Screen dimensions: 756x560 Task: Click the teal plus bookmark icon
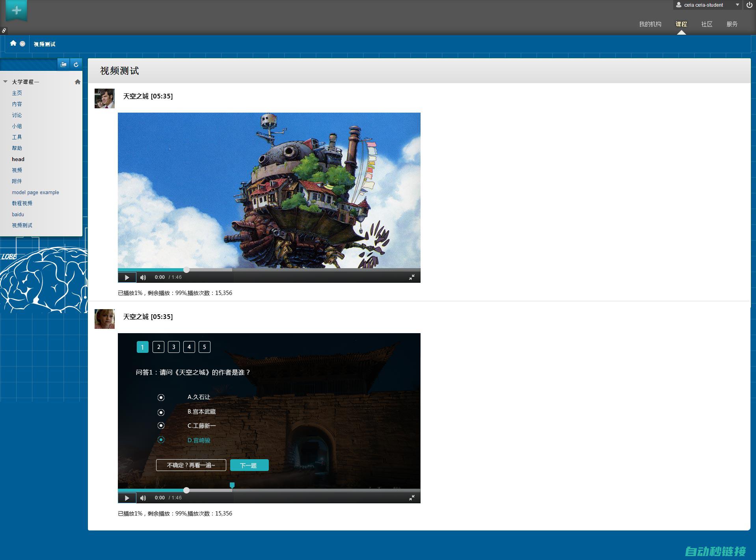pyautogui.click(x=17, y=10)
